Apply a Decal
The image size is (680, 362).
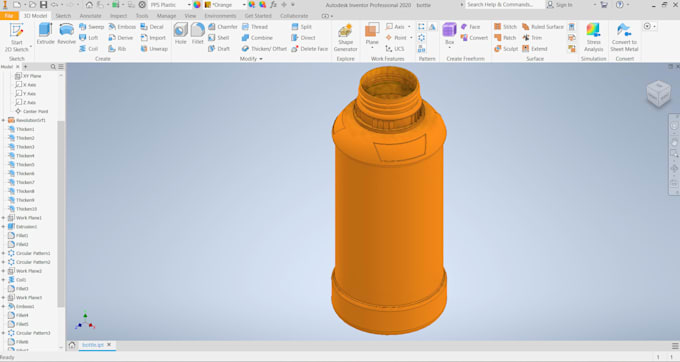tap(152, 27)
